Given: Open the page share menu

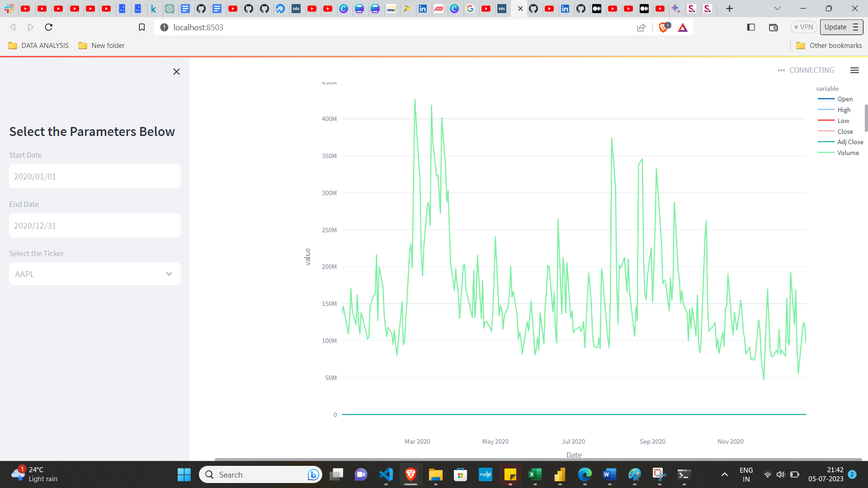Looking at the screenshot, I should (641, 27).
